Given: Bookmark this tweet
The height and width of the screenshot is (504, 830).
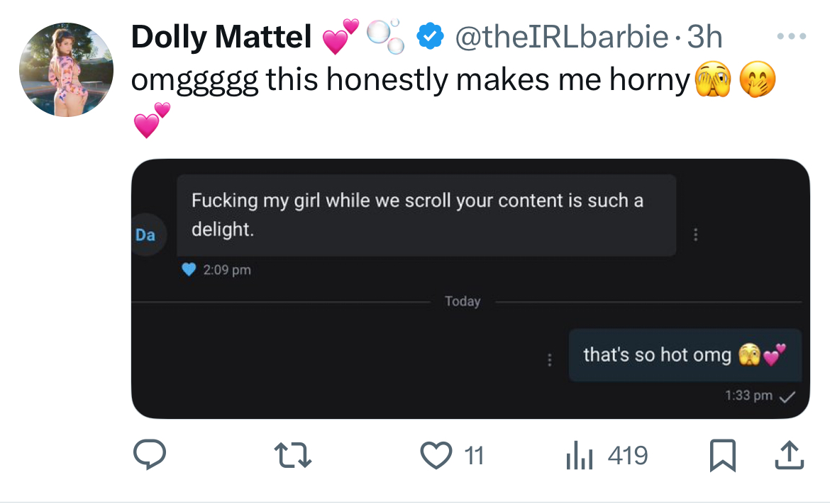Looking at the screenshot, I should point(723,455).
